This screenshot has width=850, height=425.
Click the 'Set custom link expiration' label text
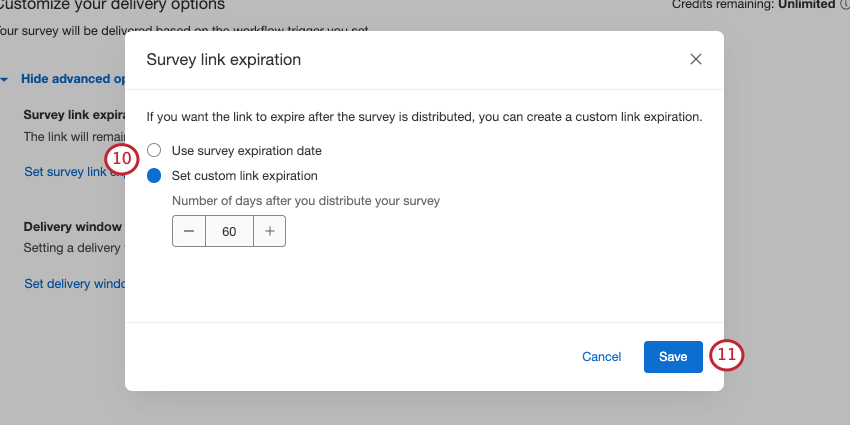tap(244, 176)
